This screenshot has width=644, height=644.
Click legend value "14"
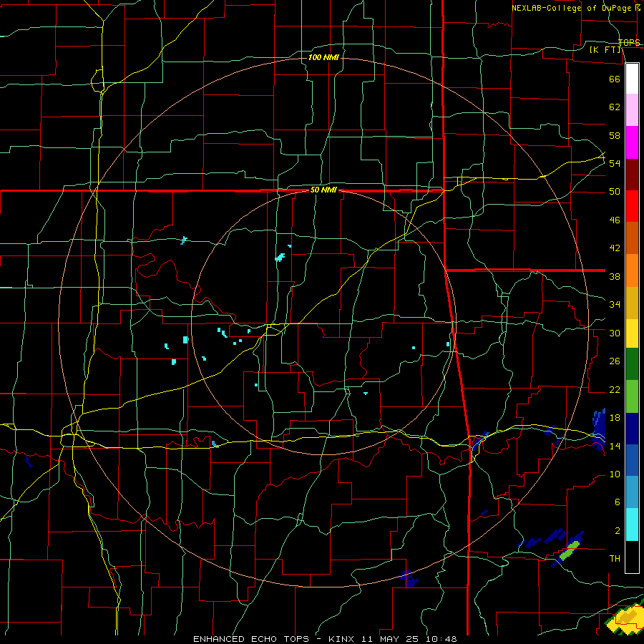click(615, 446)
